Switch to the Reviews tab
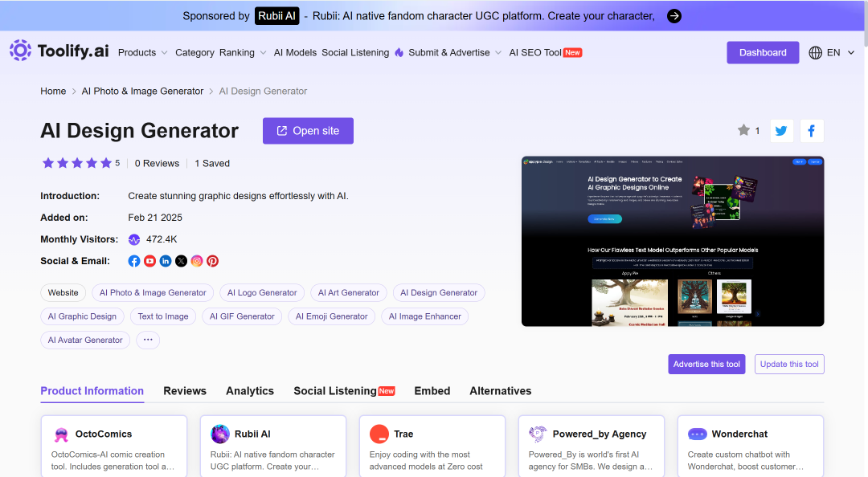 point(185,391)
